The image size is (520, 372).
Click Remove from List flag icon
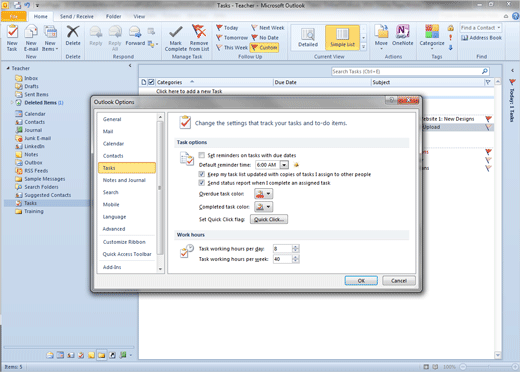(199, 32)
